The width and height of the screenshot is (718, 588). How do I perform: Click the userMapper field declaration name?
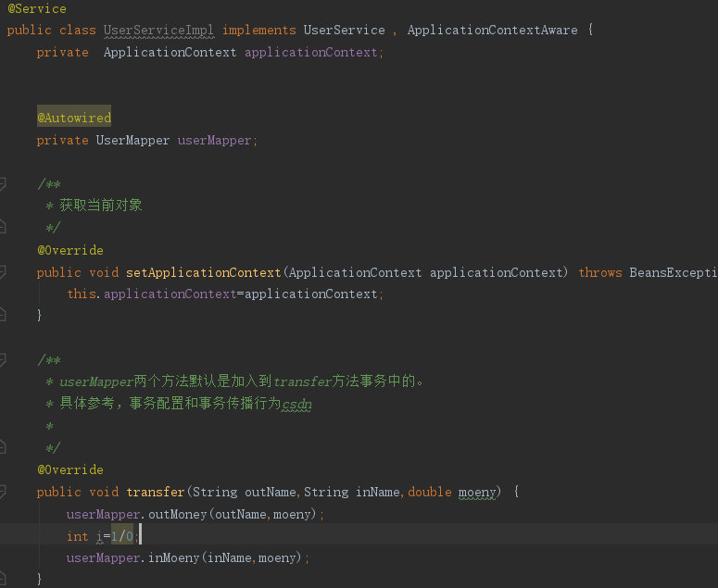[214, 140]
